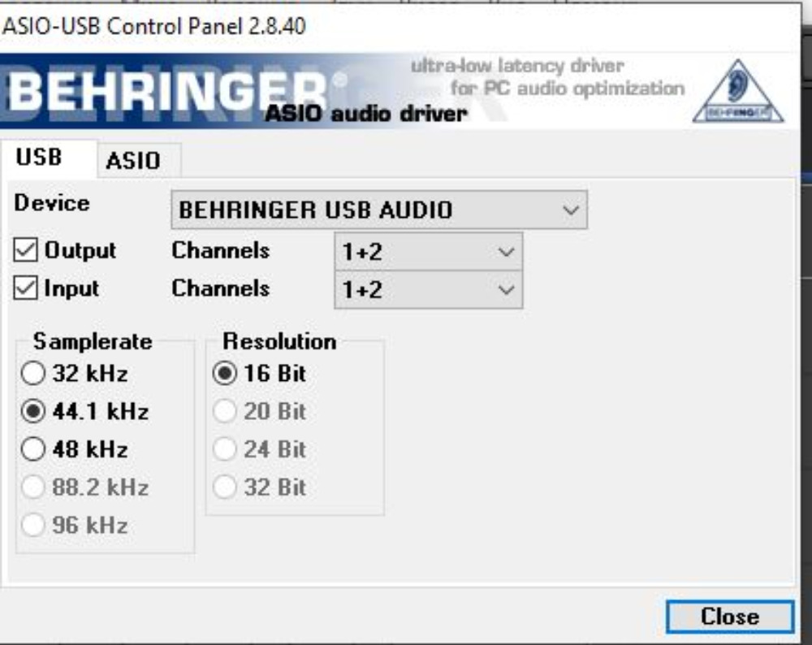Switch to the ASIO tab
Viewport: 812px width, 645px height.
click(139, 161)
